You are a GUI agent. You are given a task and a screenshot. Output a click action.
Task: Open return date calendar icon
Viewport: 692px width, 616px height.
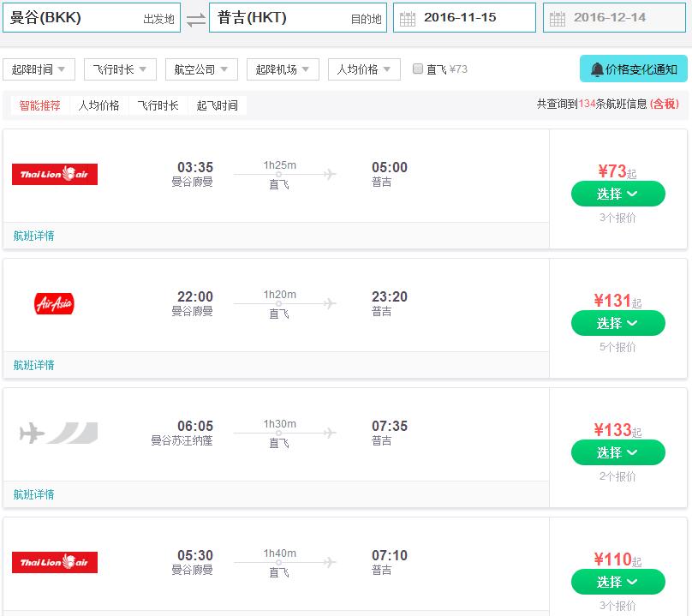[558, 19]
